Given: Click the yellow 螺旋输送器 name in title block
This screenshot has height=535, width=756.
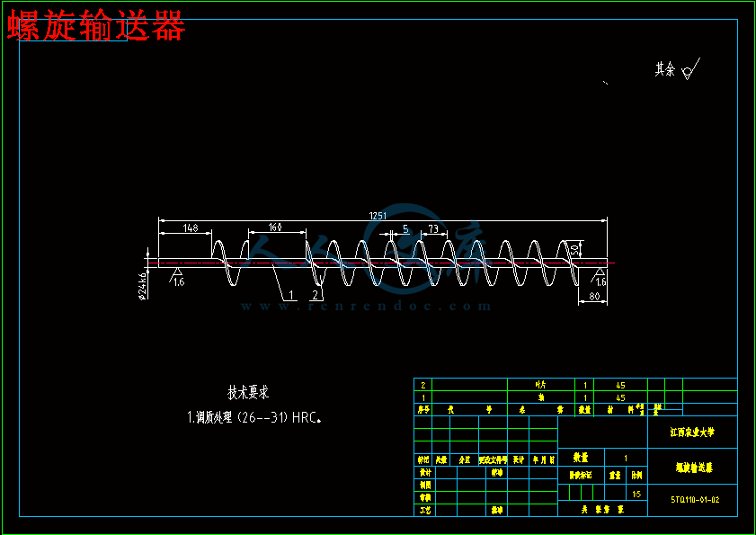Looking at the screenshot, I should point(695,467).
